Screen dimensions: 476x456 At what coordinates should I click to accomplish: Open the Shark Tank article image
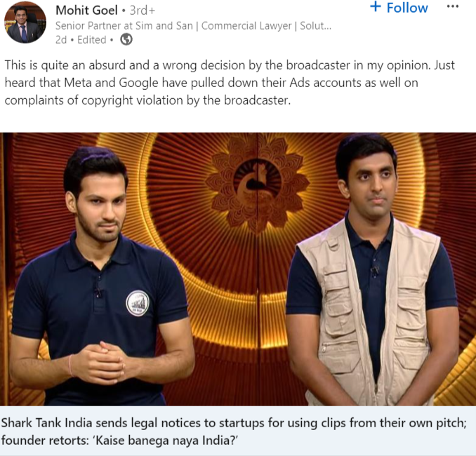click(x=238, y=269)
